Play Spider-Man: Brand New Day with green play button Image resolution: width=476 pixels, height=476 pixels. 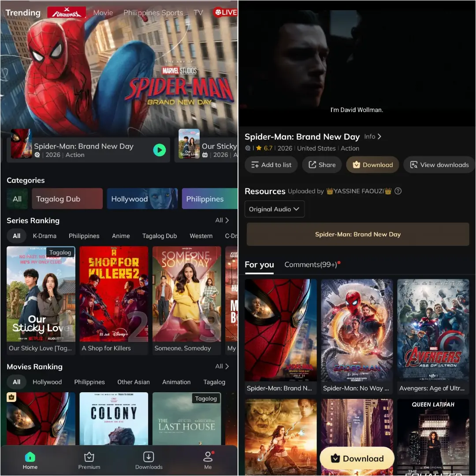point(160,150)
